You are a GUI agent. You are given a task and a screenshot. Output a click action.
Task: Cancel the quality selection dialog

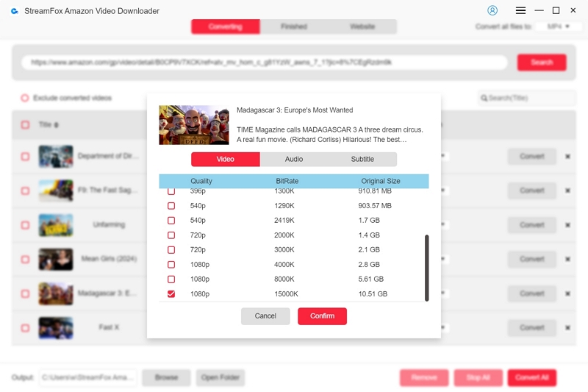pos(265,316)
